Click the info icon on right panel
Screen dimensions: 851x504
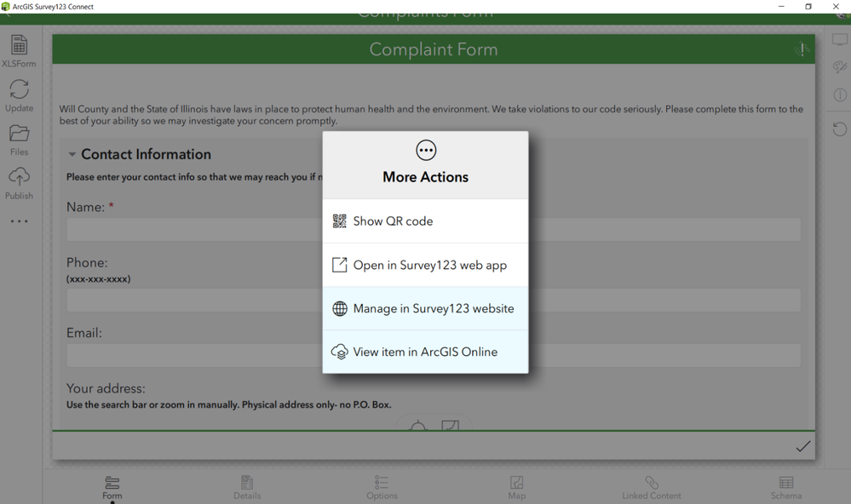(840, 95)
